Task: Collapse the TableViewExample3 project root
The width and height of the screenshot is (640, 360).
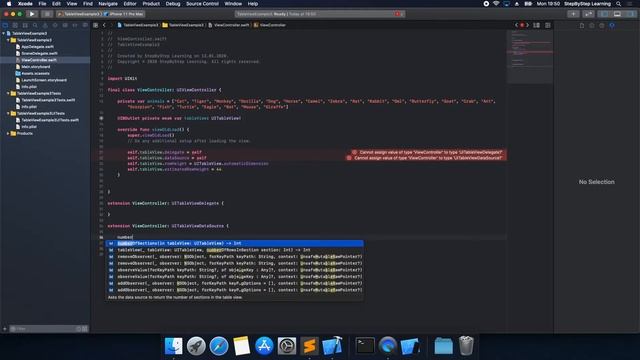Action: coord(3,33)
